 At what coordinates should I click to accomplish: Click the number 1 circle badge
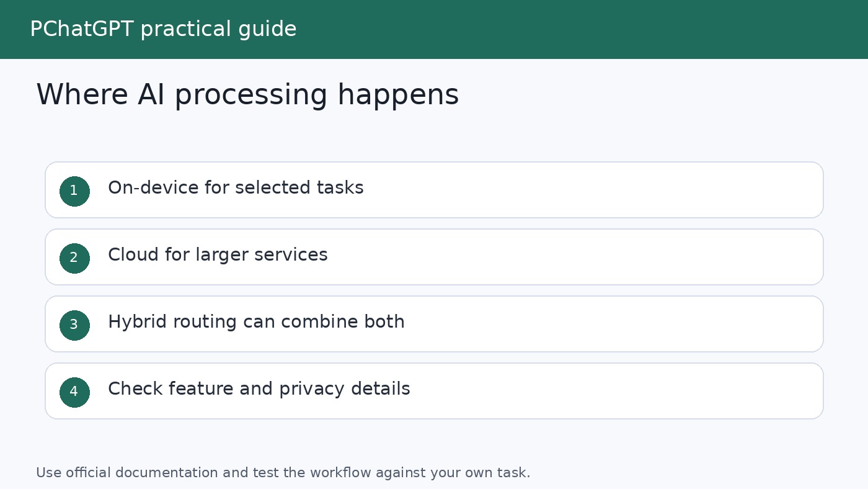coord(74,191)
